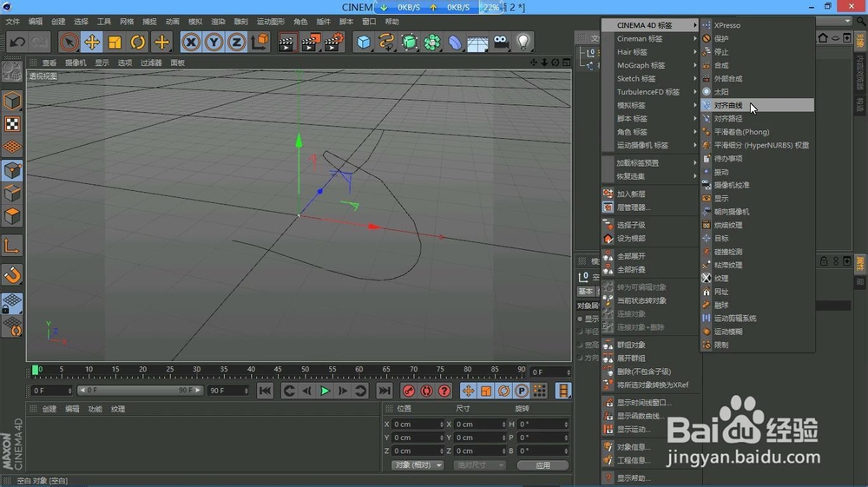
Task: Add a Cube primitive object
Action: click(x=364, y=42)
